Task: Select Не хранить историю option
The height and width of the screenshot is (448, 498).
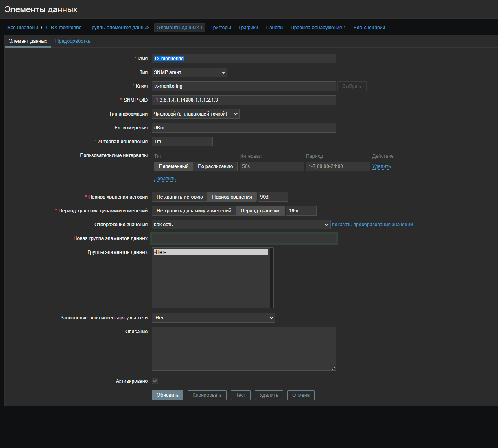Action: point(179,197)
